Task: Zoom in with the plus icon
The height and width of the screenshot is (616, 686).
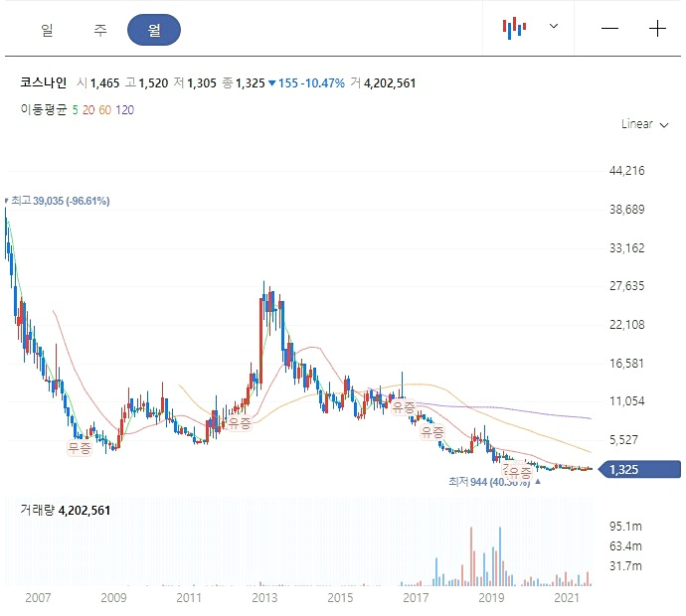Action: 657,29
